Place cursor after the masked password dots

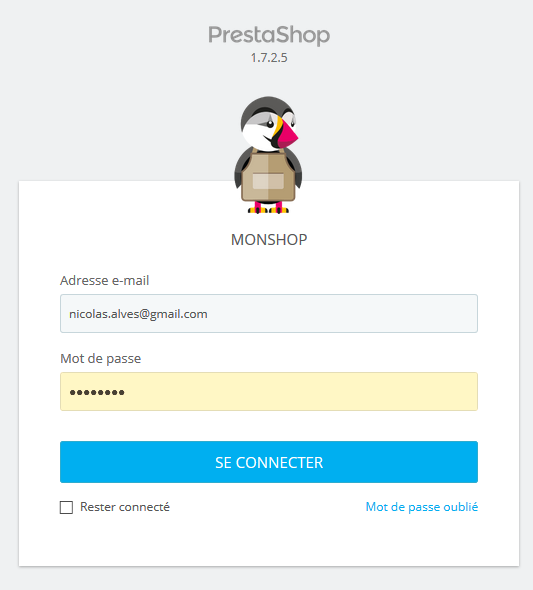click(x=126, y=392)
